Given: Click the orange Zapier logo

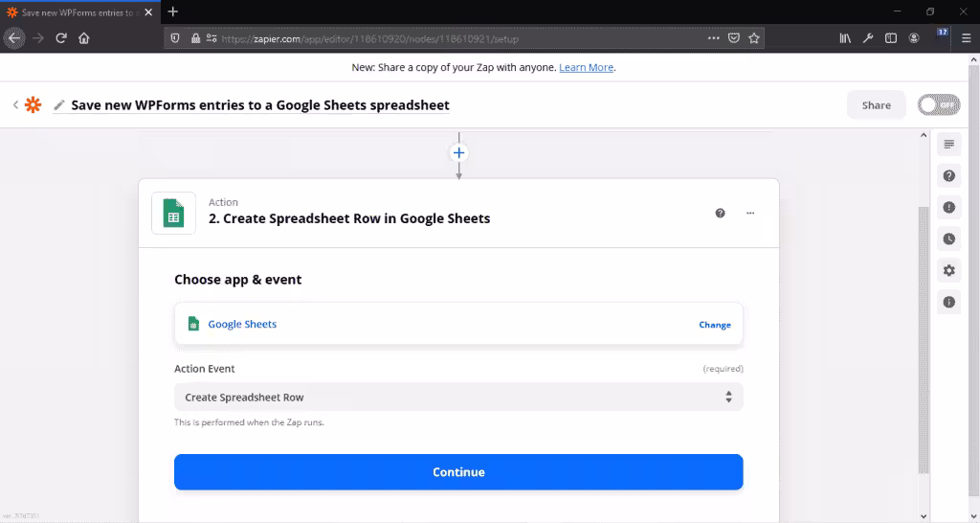Looking at the screenshot, I should [x=33, y=104].
